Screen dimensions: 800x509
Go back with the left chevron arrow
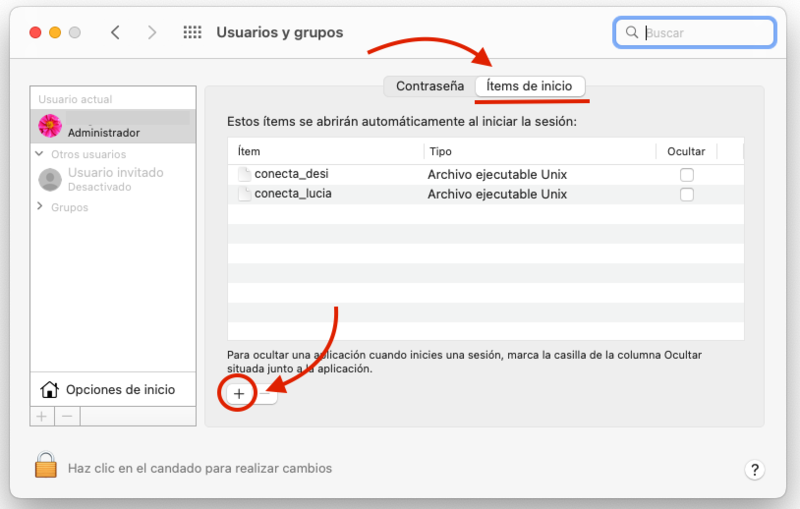click(115, 32)
